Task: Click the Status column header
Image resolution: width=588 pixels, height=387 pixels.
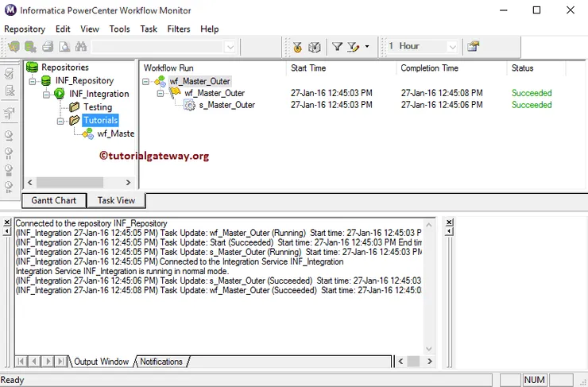Action: (536, 68)
